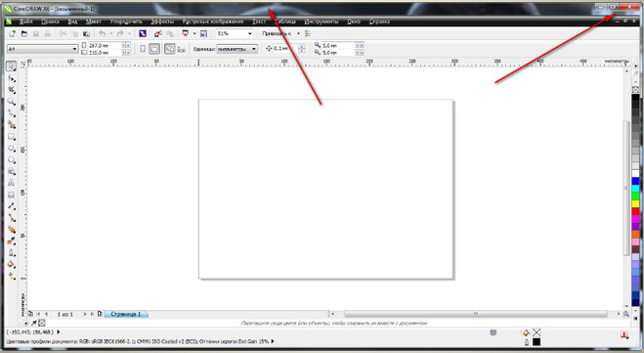
Task: Pick the blue swatch in the color palette
Action: (x=635, y=181)
